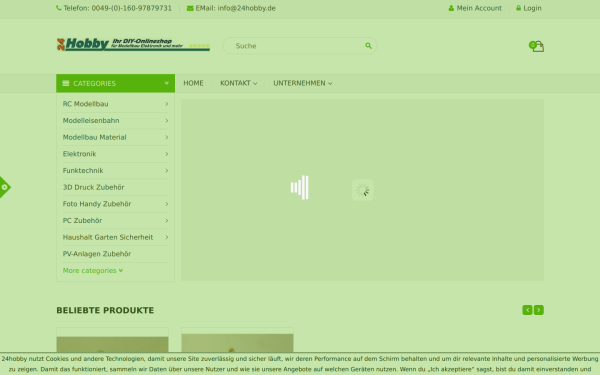Click the 24Hobby logo
This screenshot has height=375, width=600.
[x=133, y=44]
